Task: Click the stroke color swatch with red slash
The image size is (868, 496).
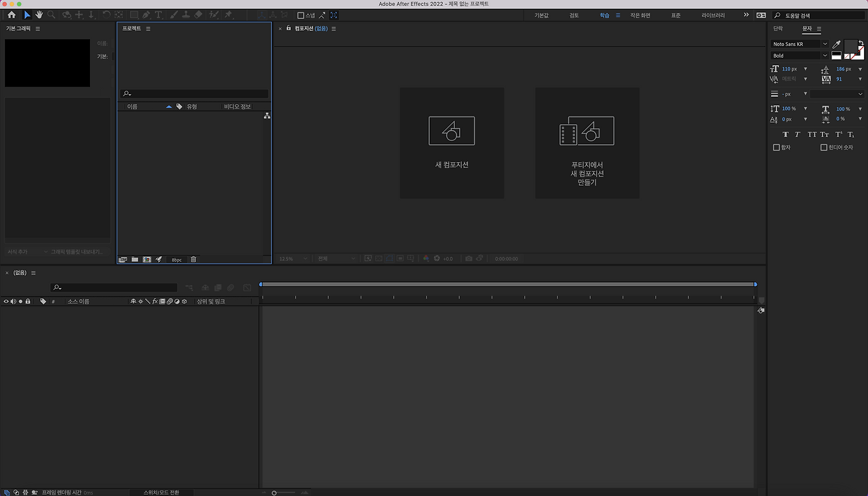Action: tap(859, 54)
